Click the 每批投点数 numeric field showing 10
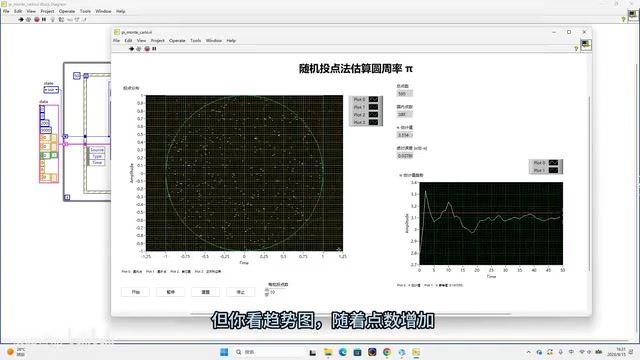Image resolution: width=640 pixels, height=360 pixels. pyautogui.click(x=278, y=292)
